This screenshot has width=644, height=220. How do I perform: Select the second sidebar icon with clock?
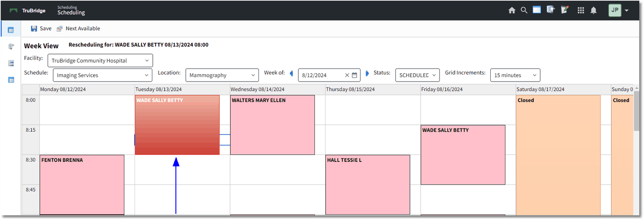tap(11, 47)
